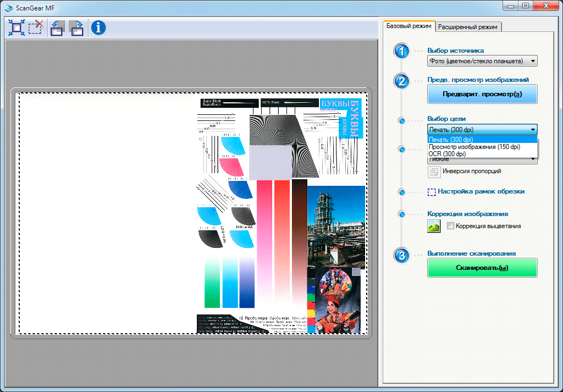This screenshot has height=392, width=563.
Task: Enable the Коррекция выцветания checkbox
Action: (x=450, y=226)
